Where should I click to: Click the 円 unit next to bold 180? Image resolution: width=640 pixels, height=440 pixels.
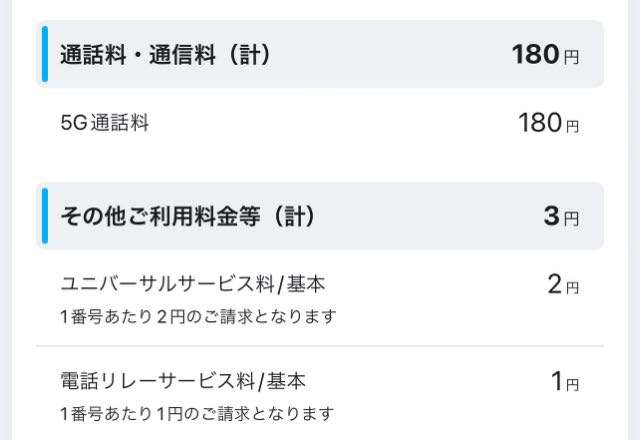(x=571, y=57)
